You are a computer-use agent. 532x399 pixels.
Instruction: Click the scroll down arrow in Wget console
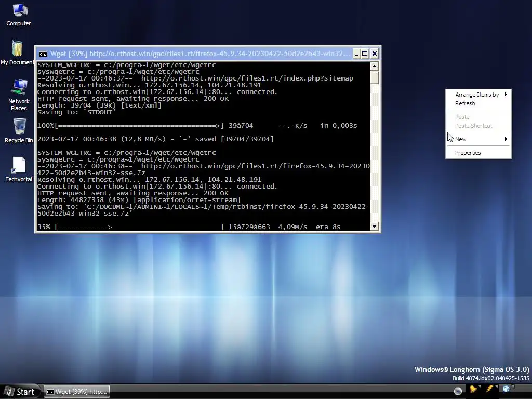374,227
